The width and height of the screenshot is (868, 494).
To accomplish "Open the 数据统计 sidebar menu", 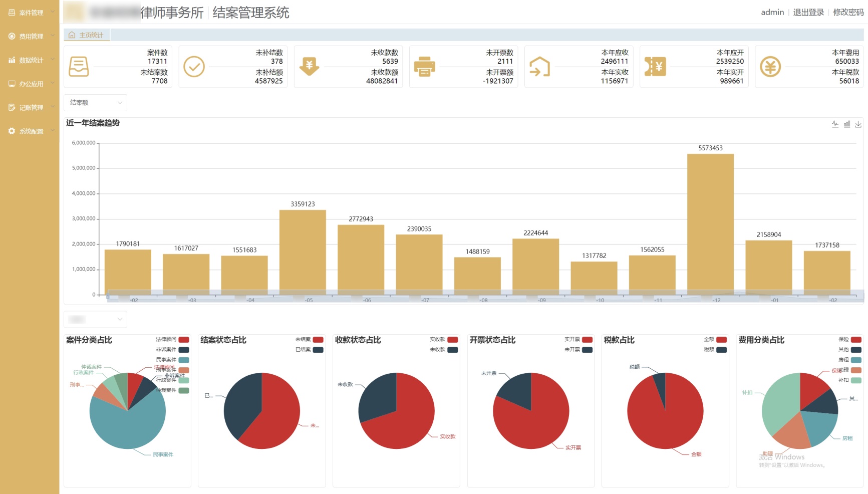I will coord(30,60).
